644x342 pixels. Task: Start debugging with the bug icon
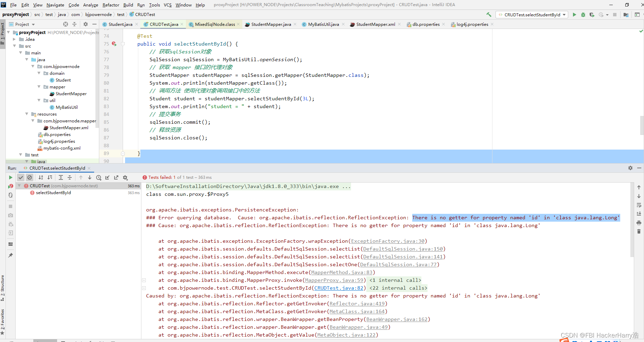click(x=583, y=15)
